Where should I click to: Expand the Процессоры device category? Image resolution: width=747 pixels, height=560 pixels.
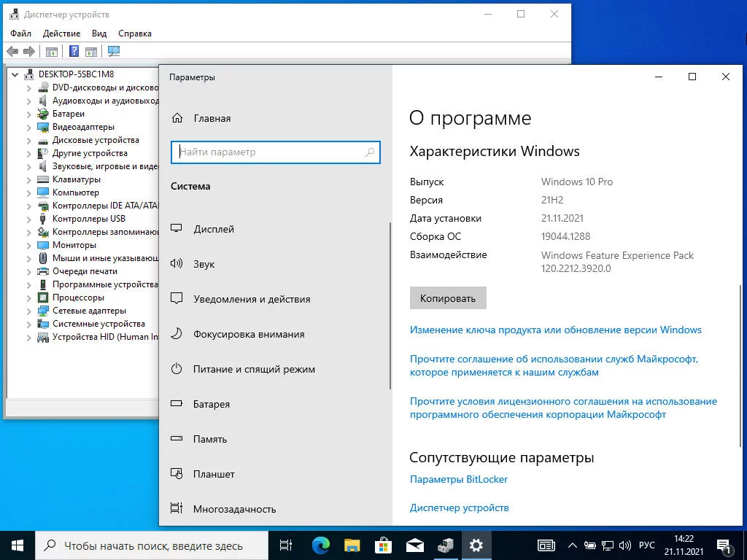(28, 297)
